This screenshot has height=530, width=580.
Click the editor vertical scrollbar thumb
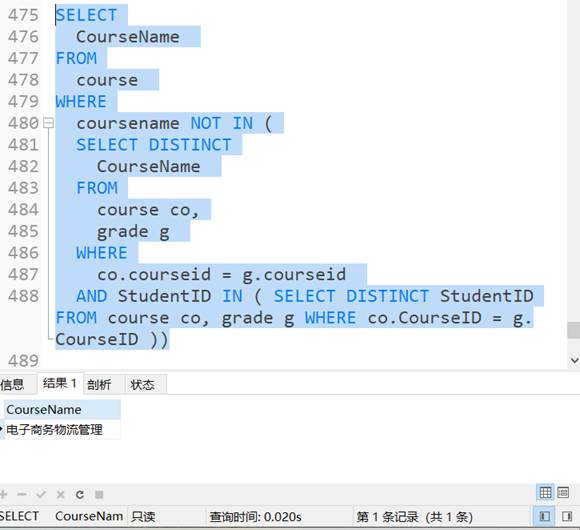[574, 330]
